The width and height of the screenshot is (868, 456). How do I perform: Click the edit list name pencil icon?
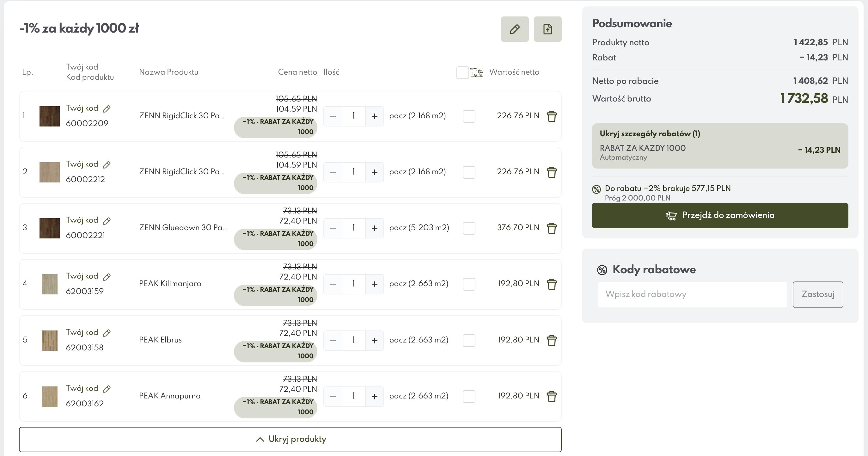pos(515,29)
